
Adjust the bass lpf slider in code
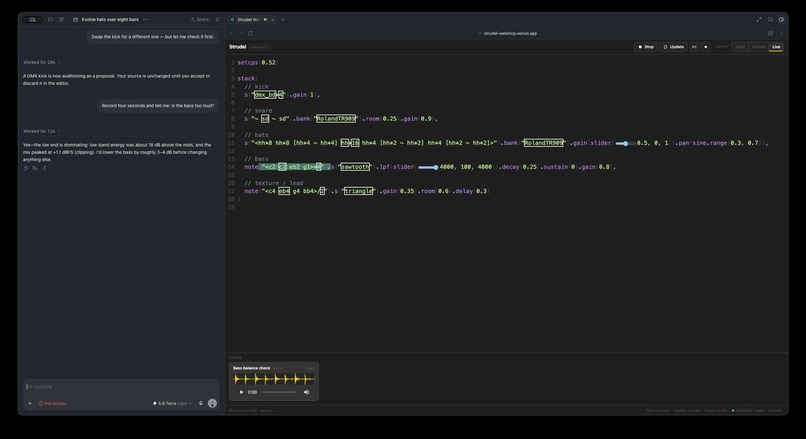[x=428, y=167]
